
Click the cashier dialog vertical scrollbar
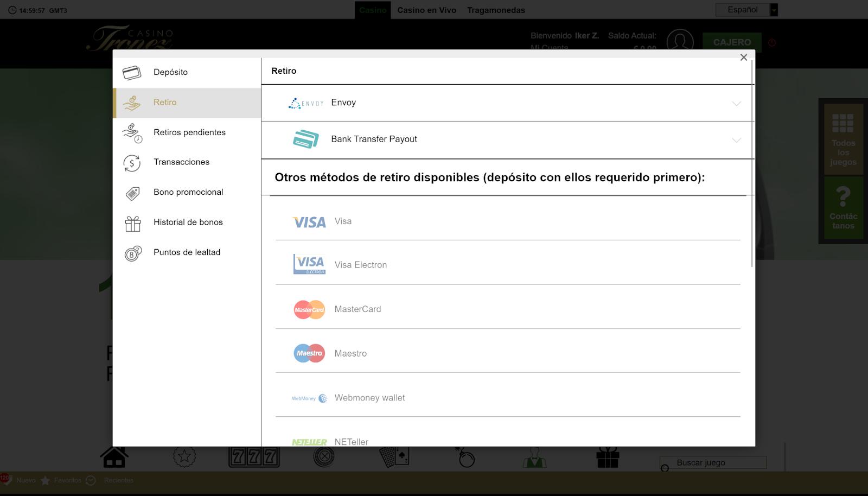(752, 164)
